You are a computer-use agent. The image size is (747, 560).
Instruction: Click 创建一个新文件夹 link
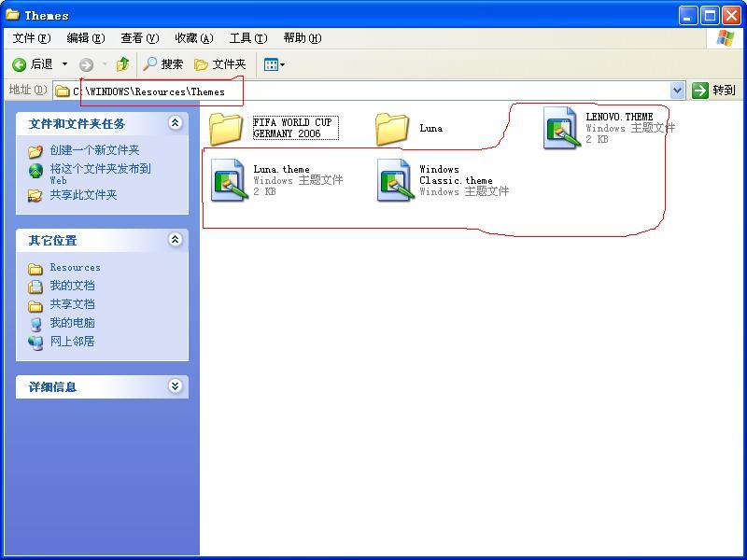click(95, 150)
